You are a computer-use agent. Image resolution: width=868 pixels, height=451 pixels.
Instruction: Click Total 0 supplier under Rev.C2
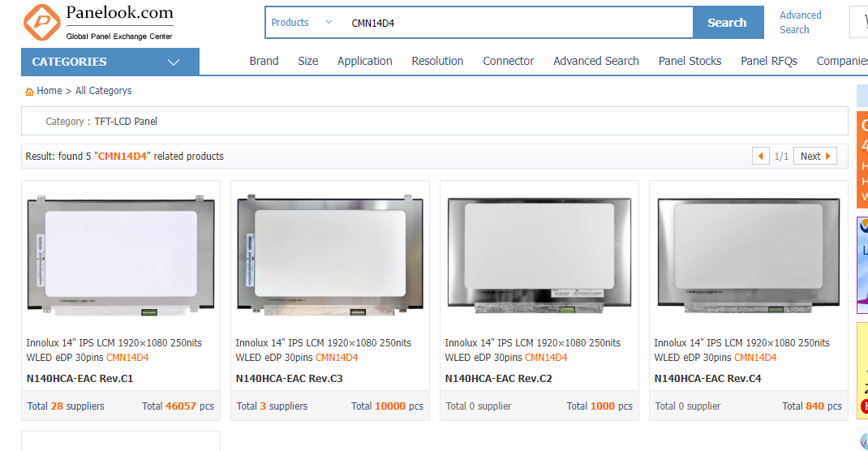(x=479, y=406)
